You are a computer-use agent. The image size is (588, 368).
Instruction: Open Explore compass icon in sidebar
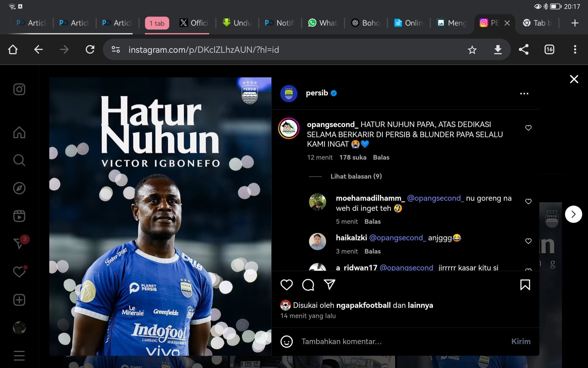pos(19,188)
